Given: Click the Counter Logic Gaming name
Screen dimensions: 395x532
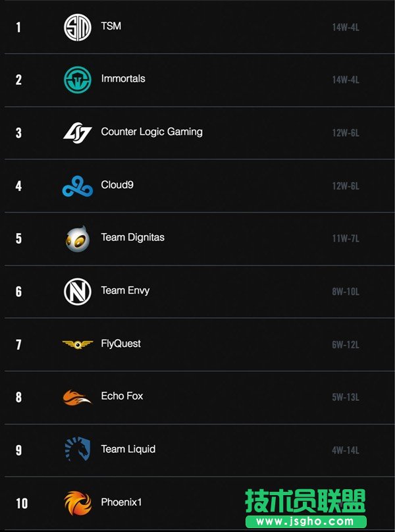Looking at the screenshot, I should click(151, 132).
